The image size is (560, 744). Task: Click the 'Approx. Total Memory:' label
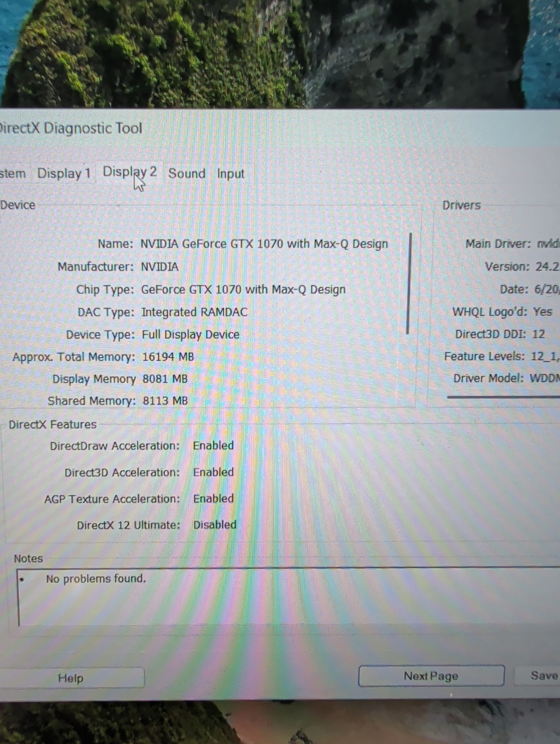[x=73, y=357]
